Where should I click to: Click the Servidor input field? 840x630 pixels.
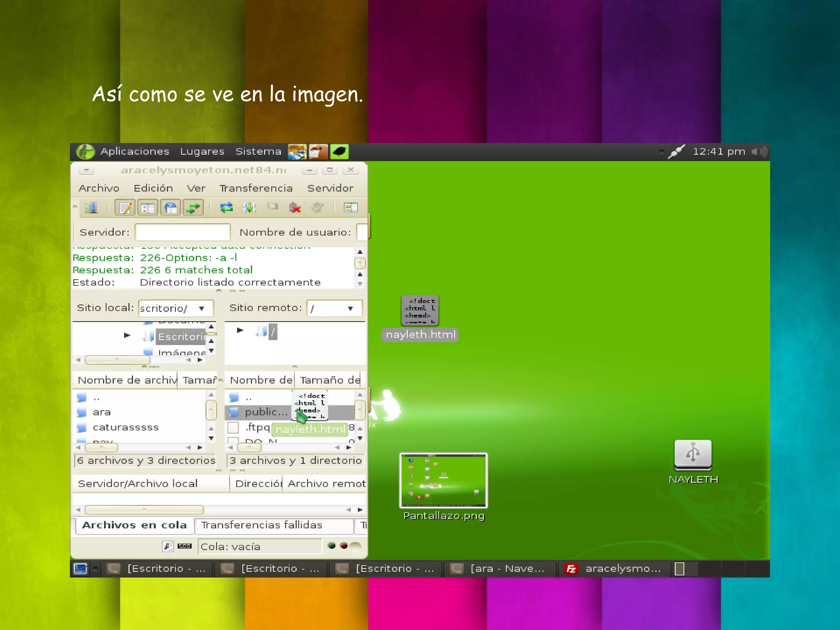pos(183,232)
